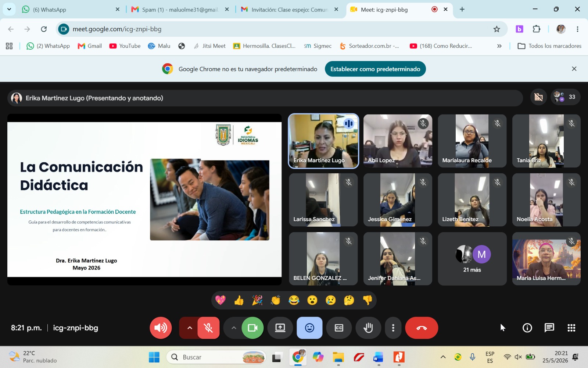The width and height of the screenshot is (588, 368).
Task: Unmute the microphone in Meet controls
Action: point(208,328)
